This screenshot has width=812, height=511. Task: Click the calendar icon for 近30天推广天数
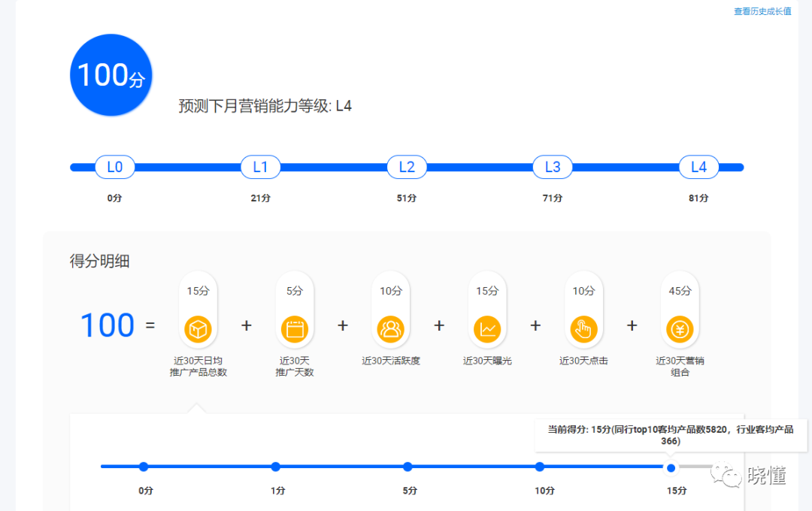(294, 328)
